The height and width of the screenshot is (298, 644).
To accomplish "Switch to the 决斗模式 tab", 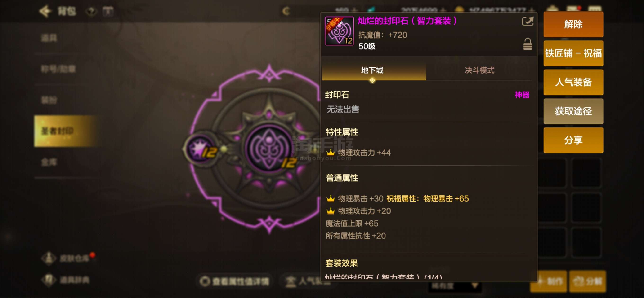I will (479, 70).
